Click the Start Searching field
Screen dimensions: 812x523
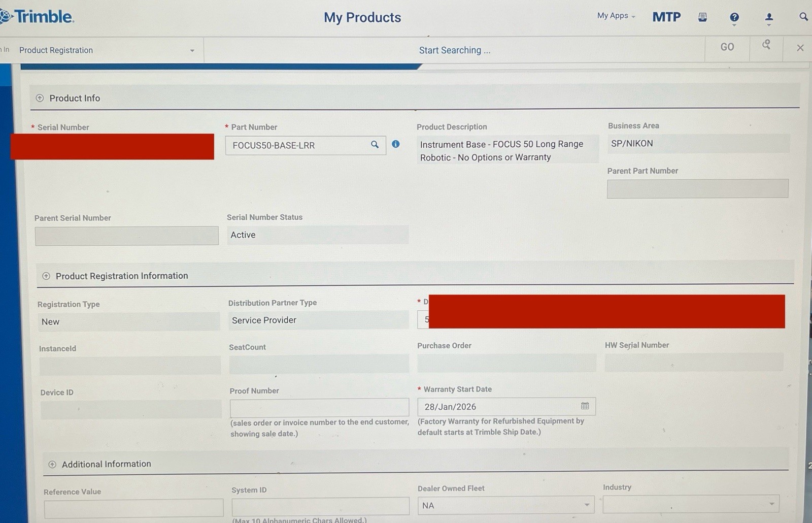[454, 50]
